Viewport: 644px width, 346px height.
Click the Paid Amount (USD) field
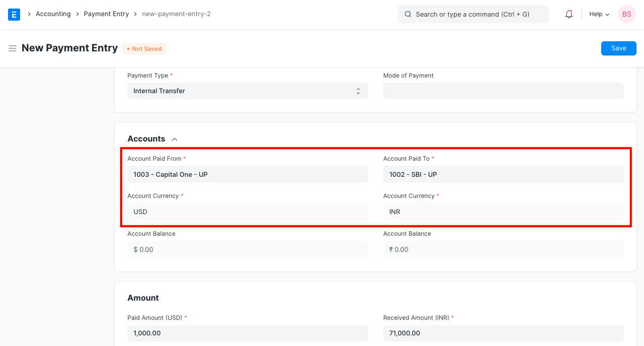[248, 333]
